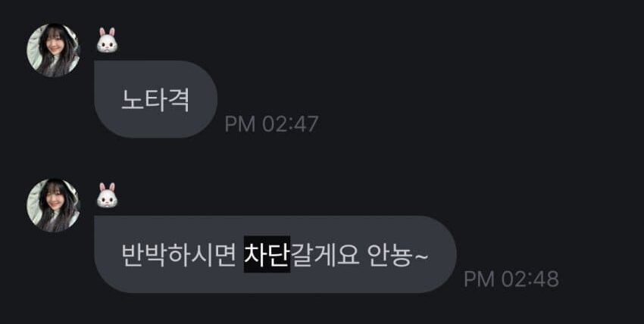644x324 pixels.
Task: Select the 반박하시면 차단갈게요 안농~ bubble
Action: (x=275, y=254)
